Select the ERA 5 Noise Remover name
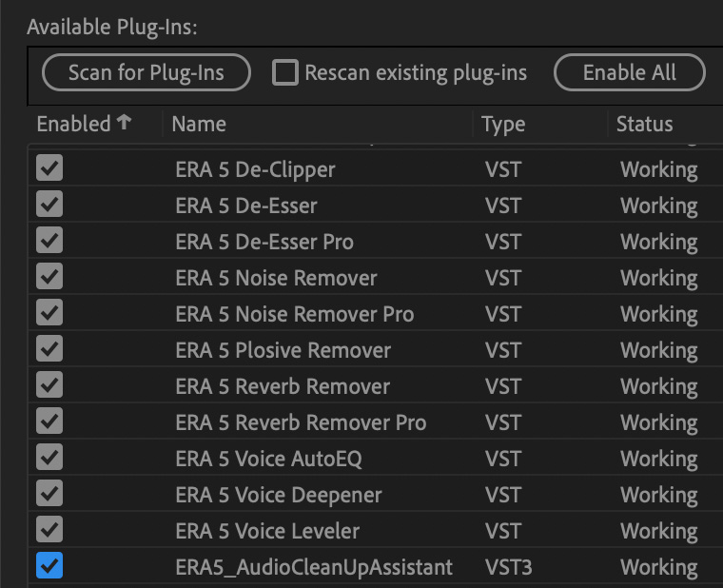Image resolution: width=723 pixels, height=588 pixels. point(276,278)
